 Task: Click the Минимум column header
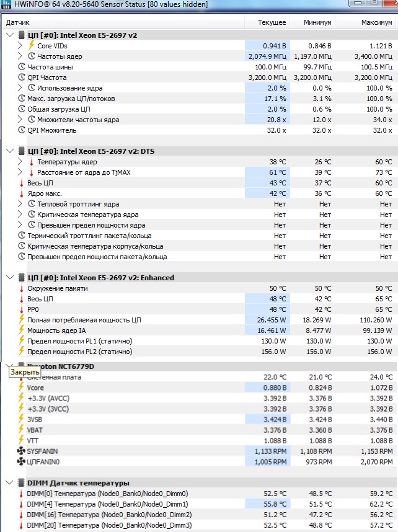(x=312, y=22)
